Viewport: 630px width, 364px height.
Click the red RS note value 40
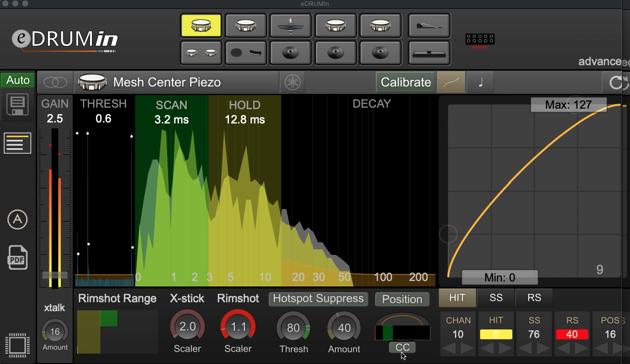point(572,334)
